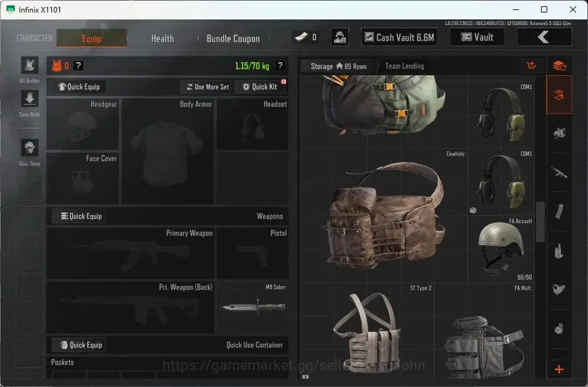Image resolution: width=588 pixels, height=387 pixels.
Task: Select the ammunition category filter
Action: point(559,251)
